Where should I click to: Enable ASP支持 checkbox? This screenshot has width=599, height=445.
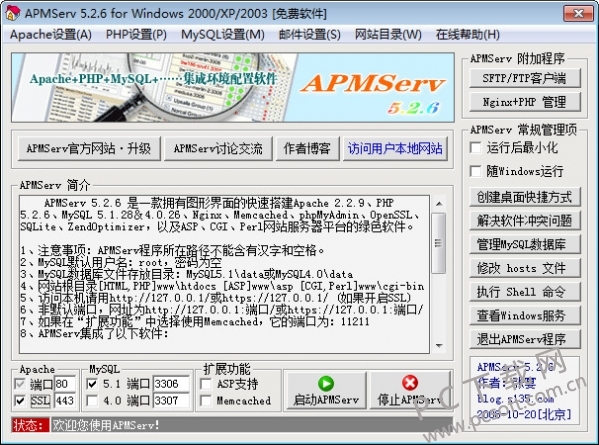tap(206, 384)
